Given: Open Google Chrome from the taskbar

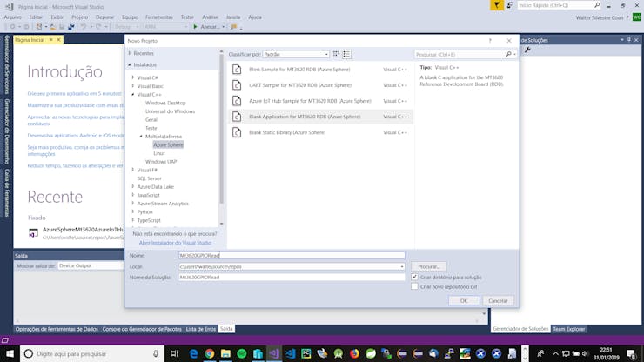Looking at the screenshot, I should tap(210, 354).
